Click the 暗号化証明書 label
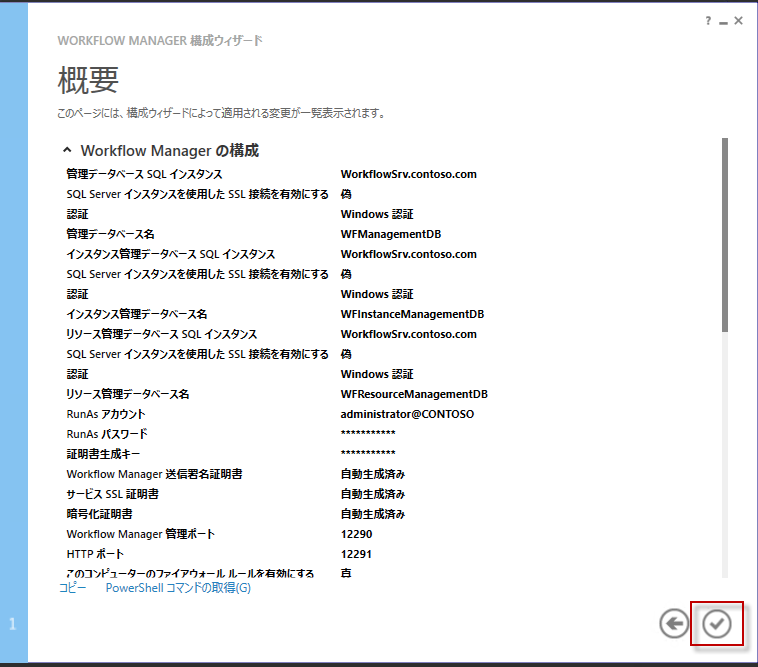The width and height of the screenshot is (758, 667). click(99, 514)
